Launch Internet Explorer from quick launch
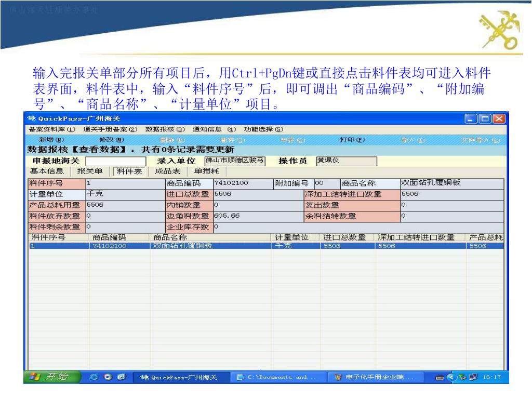 pos(94,377)
